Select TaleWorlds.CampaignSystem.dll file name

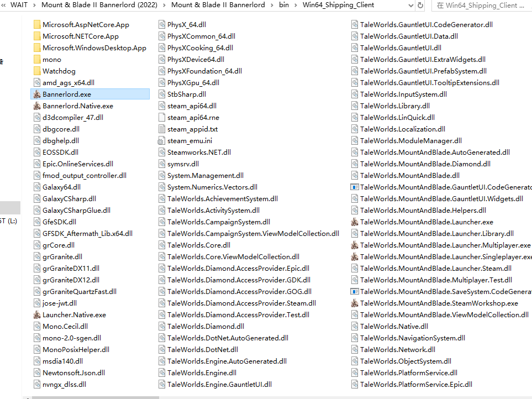point(219,222)
